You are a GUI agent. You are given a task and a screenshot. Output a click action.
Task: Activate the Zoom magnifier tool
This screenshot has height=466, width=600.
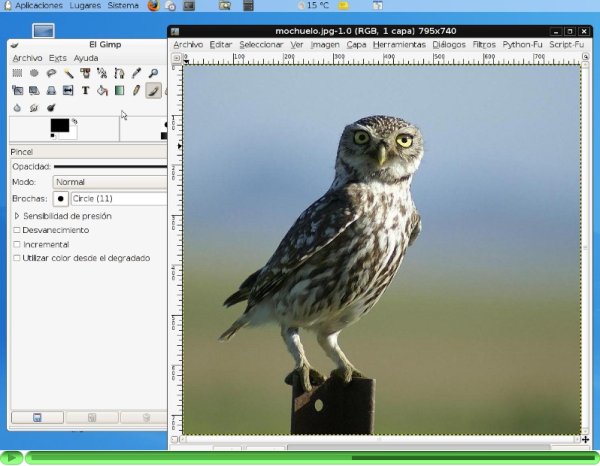[x=153, y=73]
